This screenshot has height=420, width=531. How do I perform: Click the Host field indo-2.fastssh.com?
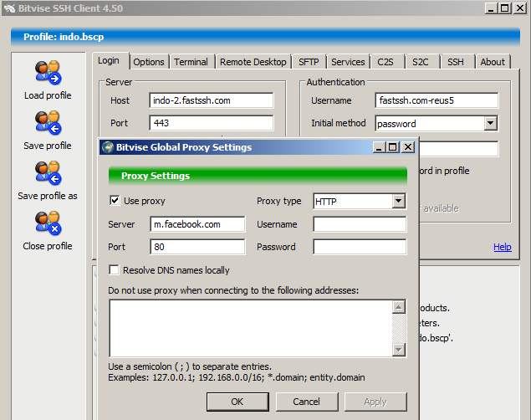(x=212, y=100)
